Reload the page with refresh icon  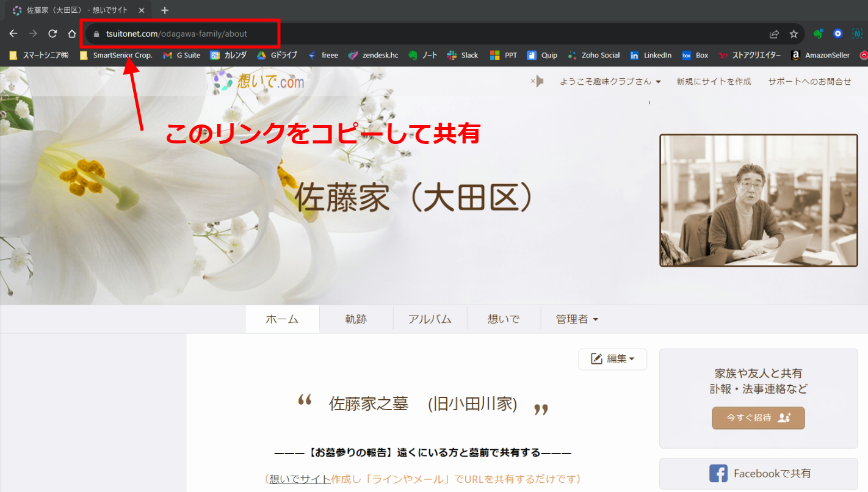pos(52,34)
